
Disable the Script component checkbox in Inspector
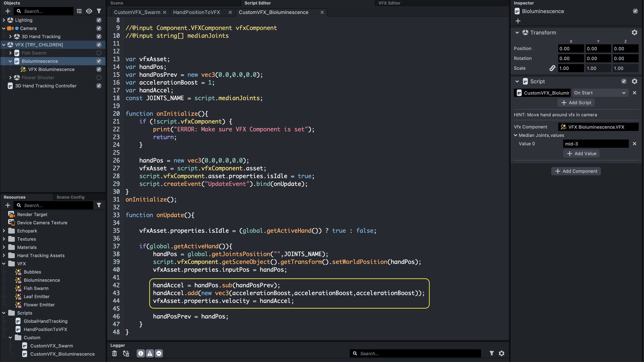[x=624, y=81]
